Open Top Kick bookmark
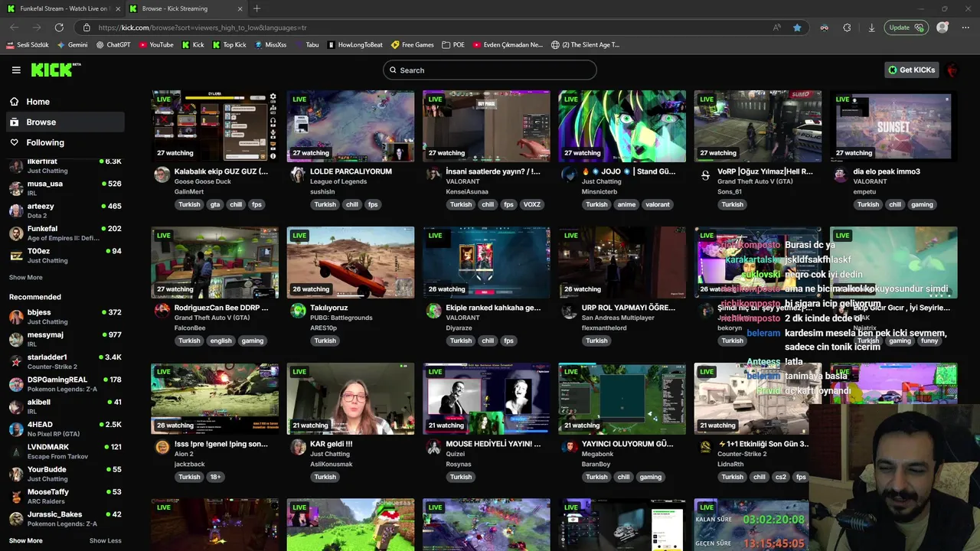This screenshot has height=551, width=980. coord(229,45)
